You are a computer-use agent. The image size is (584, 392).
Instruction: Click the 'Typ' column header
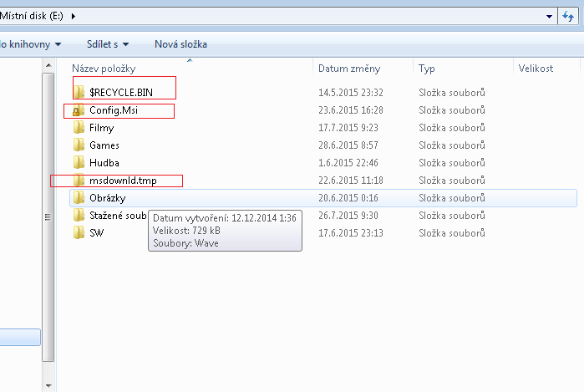[x=427, y=69]
